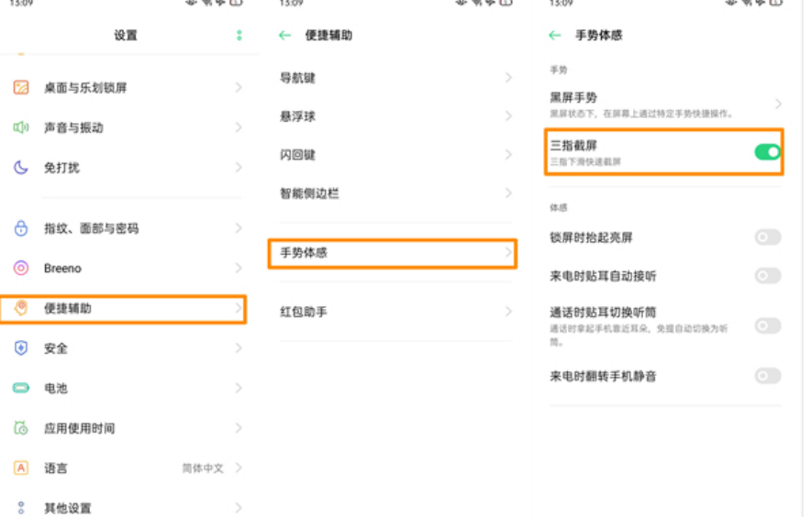Tap the 安全 shield icon

(21, 348)
